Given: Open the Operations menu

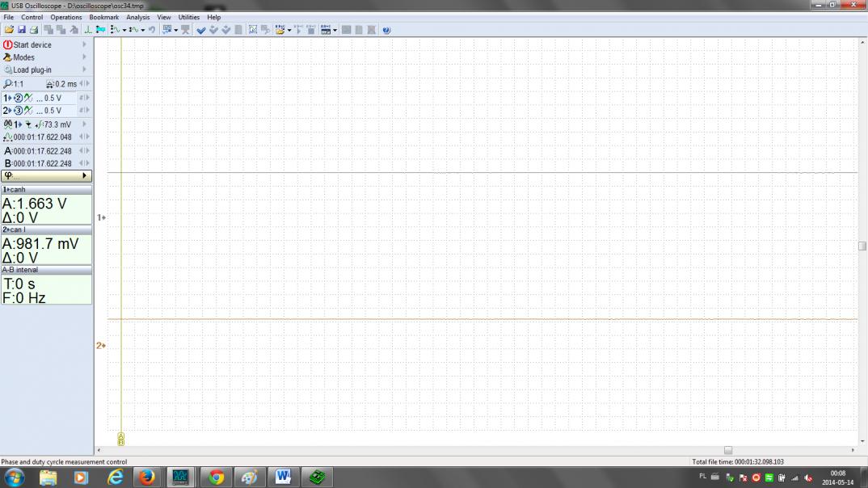Looking at the screenshot, I should click(x=66, y=17).
